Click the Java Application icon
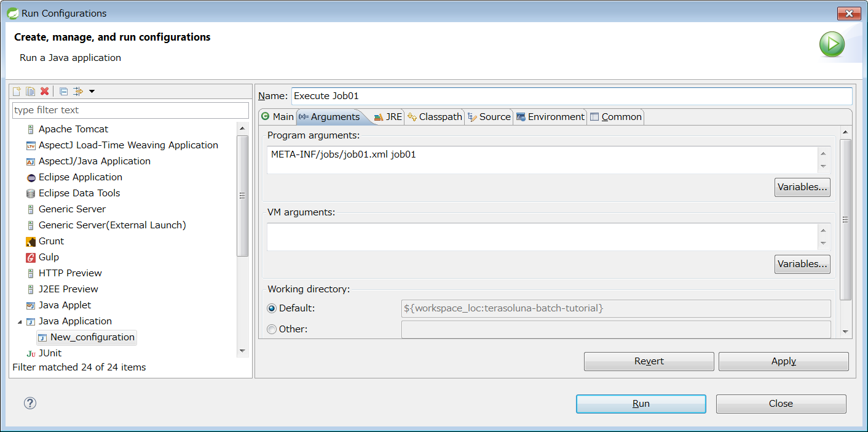 [x=31, y=321]
